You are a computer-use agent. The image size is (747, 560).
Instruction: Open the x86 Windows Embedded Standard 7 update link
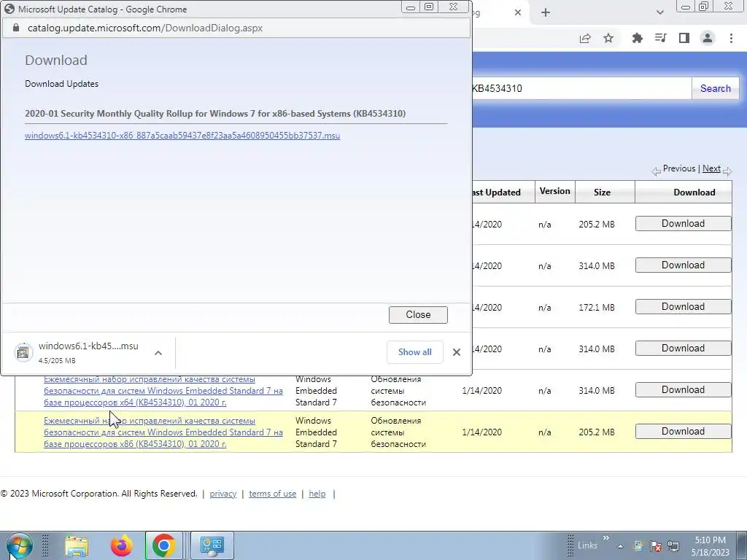(x=163, y=432)
